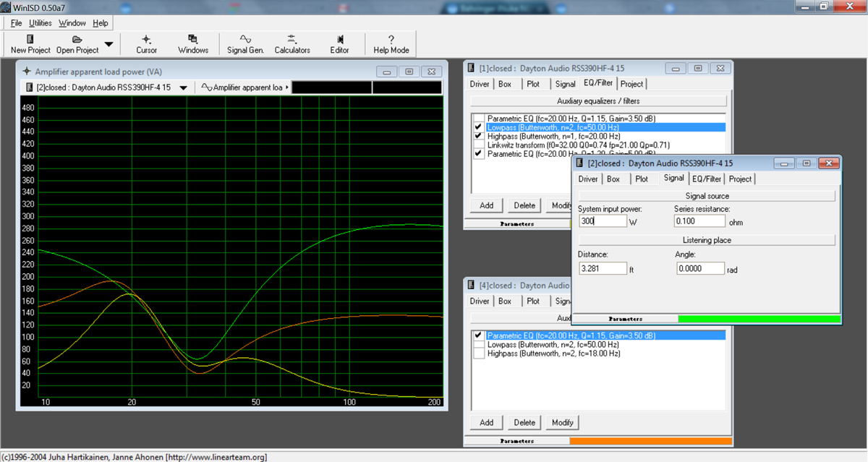Switch to the Plot tab in the [1]closed window
This screenshot has width=868, height=462.
coord(533,84)
